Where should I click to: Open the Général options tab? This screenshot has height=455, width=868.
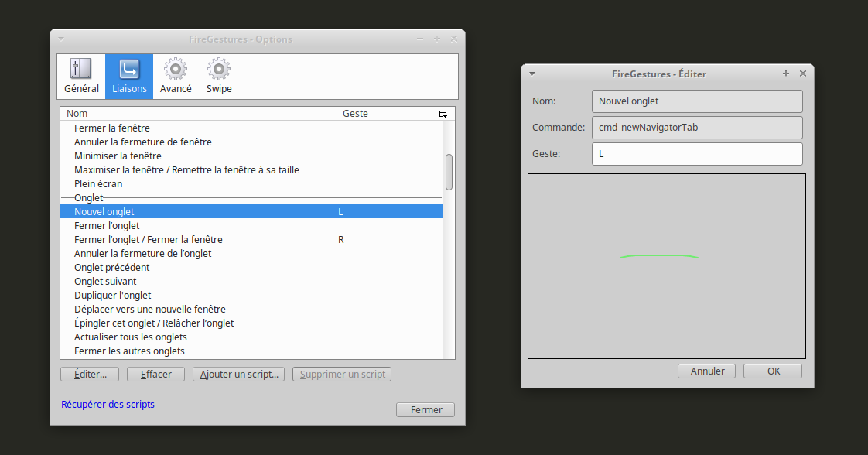(x=81, y=77)
